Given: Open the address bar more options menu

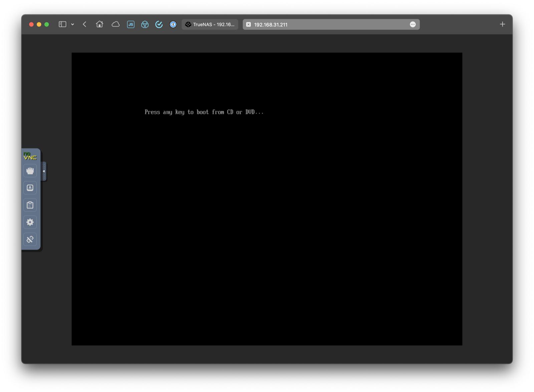Looking at the screenshot, I should point(413,24).
